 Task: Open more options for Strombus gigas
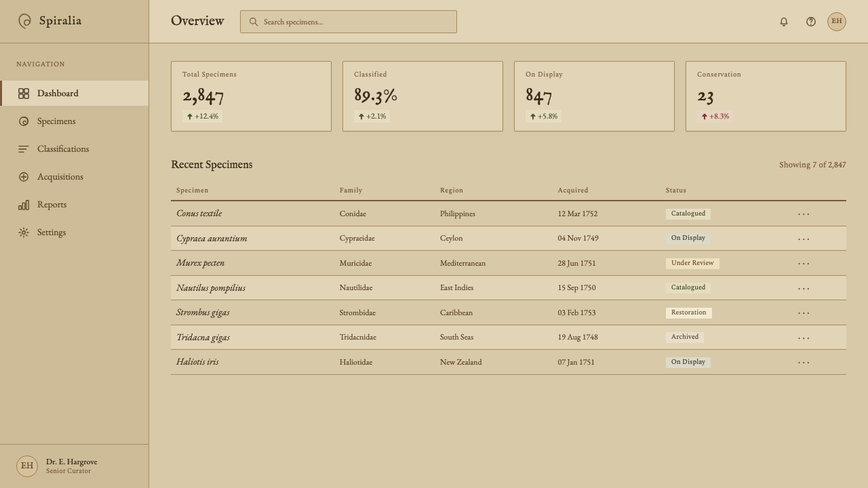(804, 313)
